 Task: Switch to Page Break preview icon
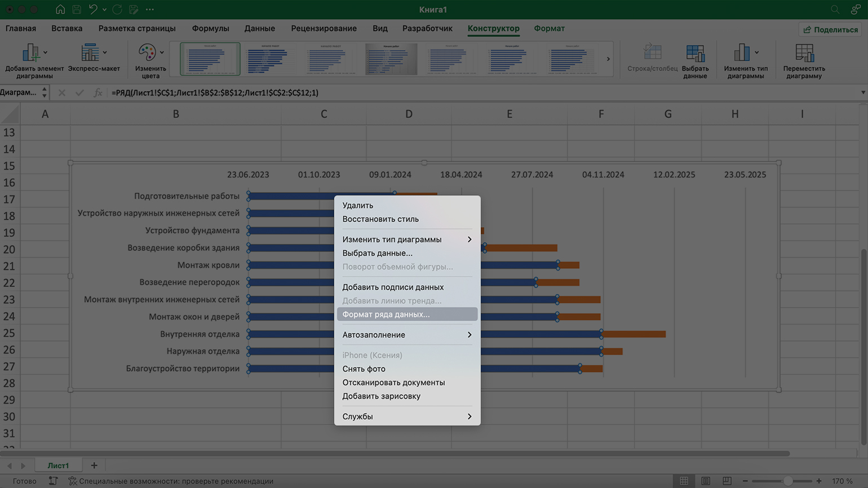click(x=727, y=481)
